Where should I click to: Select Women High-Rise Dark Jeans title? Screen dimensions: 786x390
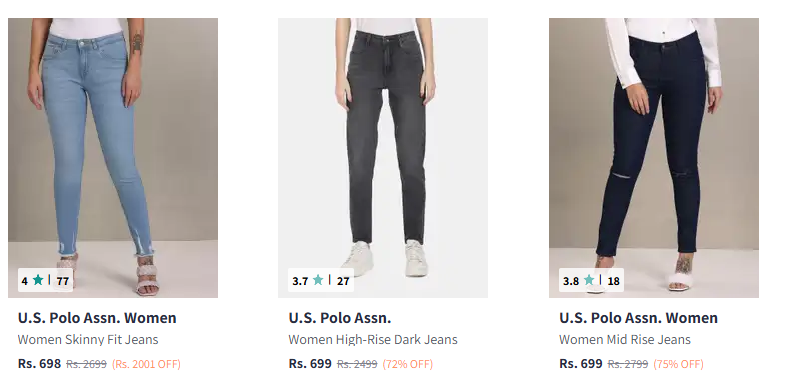coord(373,340)
